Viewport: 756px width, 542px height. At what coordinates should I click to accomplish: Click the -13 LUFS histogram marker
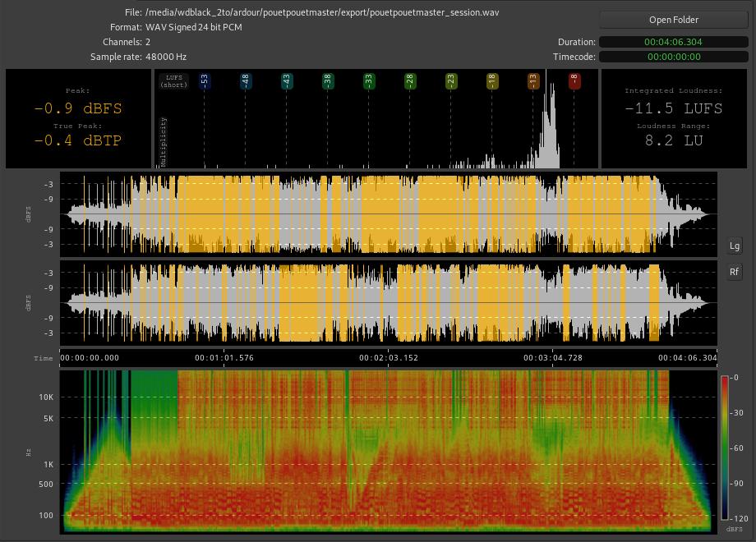point(533,80)
